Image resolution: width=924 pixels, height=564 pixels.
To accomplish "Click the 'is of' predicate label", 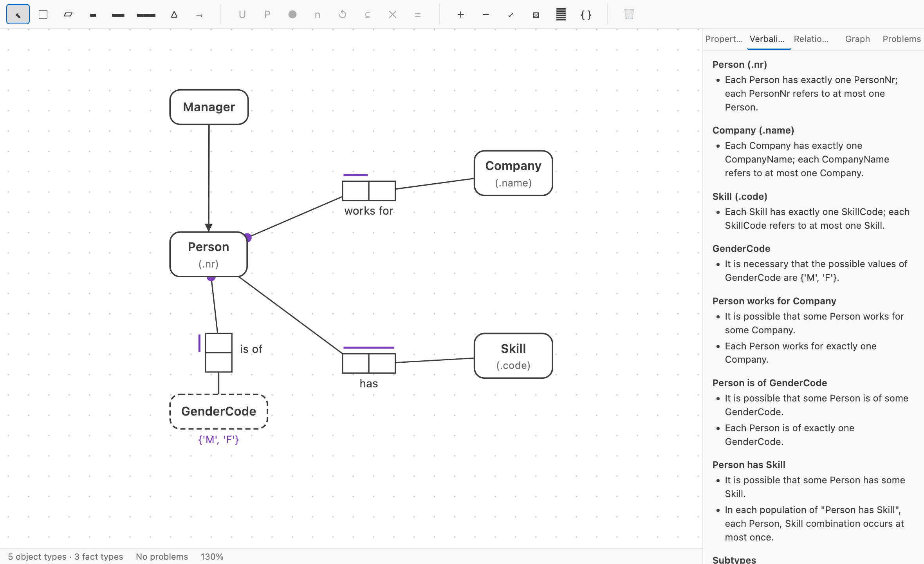I will click(x=251, y=349).
